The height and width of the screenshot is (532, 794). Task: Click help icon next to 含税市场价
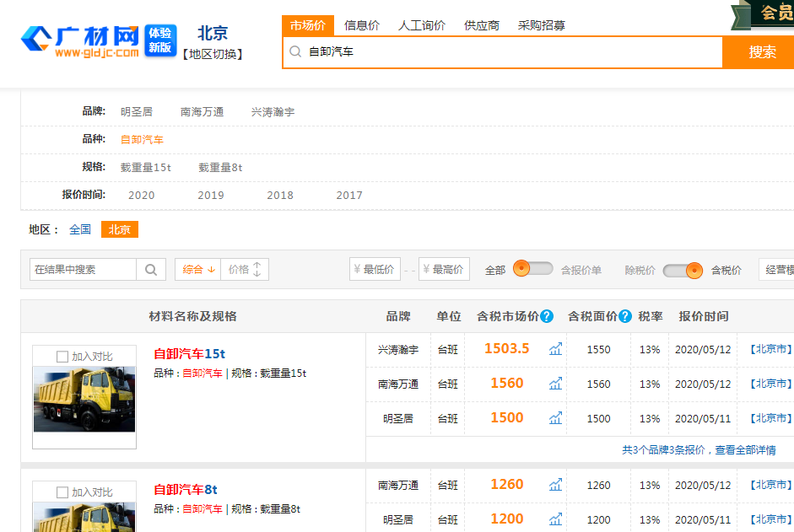click(547, 316)
